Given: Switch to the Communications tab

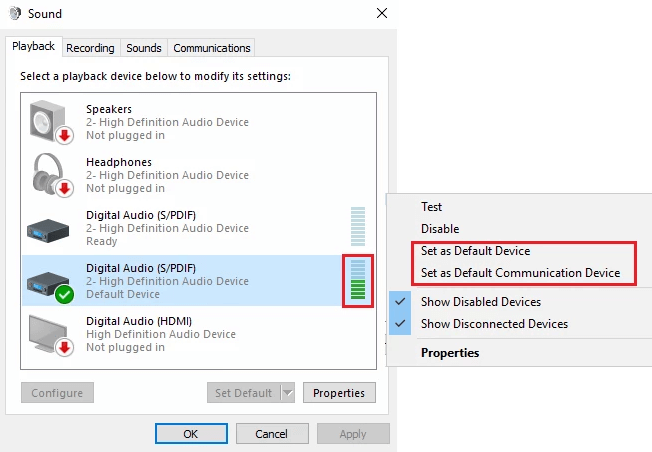Looking at the screenshot, I should point(211,48).
